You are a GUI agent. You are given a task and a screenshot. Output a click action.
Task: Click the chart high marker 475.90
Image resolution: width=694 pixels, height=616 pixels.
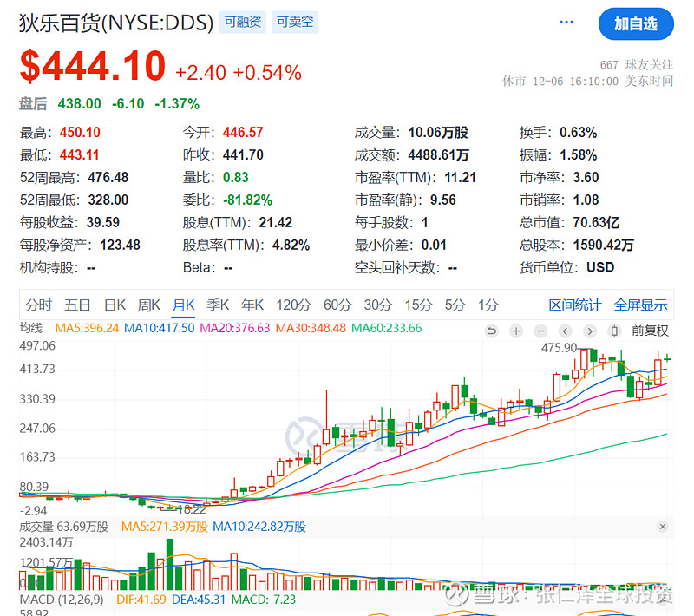[559, 348]
